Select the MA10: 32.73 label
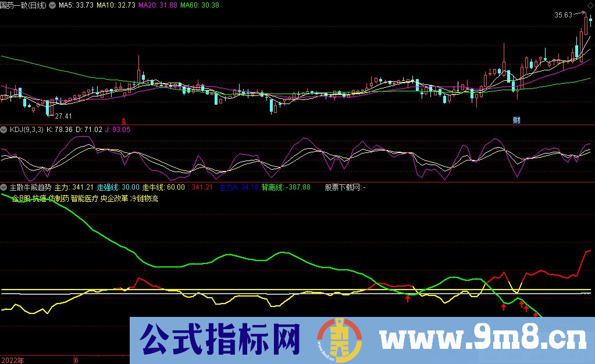595x364 pixels. 116,5
